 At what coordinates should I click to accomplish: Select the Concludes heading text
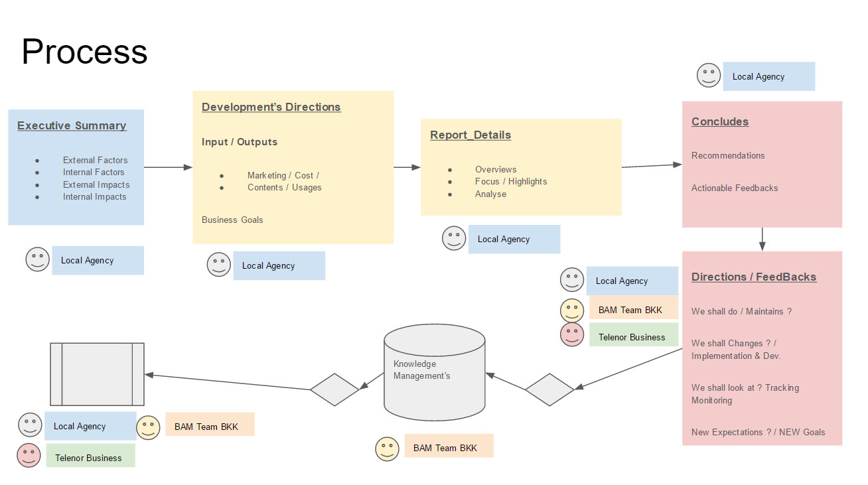click(720, 121)
